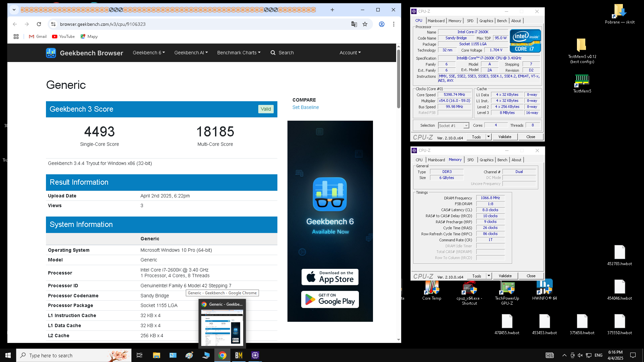The height and width of the screenshot is (362, 644).
Task: Select the HWiNFO 64 desktop icon
Action: pyautogui.click(x=544, y=290)
